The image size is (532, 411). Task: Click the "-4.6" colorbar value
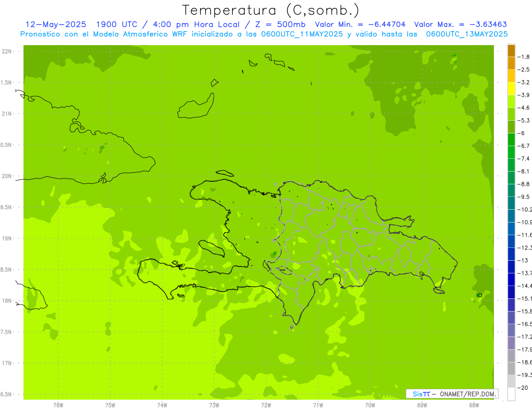523,108
